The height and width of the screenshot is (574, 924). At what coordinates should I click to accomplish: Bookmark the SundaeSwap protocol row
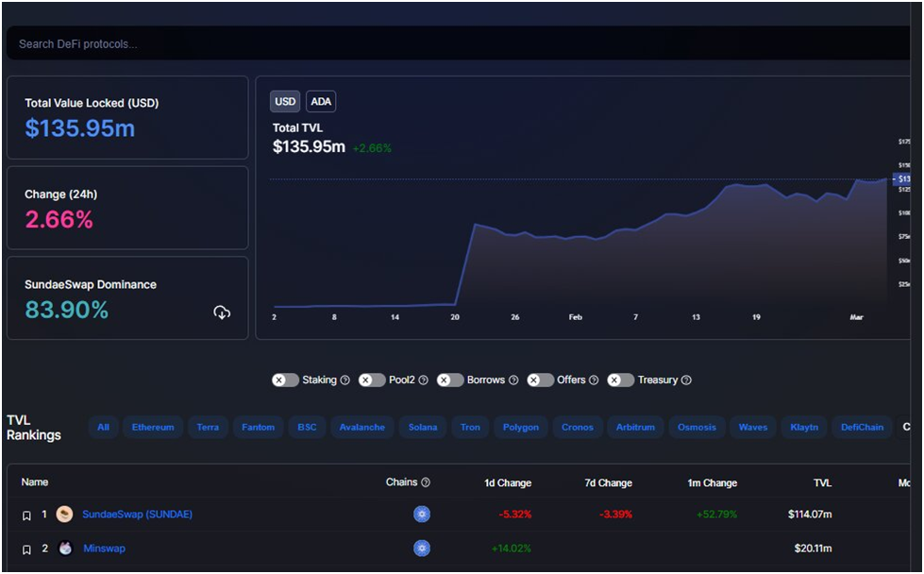(26, 515)
